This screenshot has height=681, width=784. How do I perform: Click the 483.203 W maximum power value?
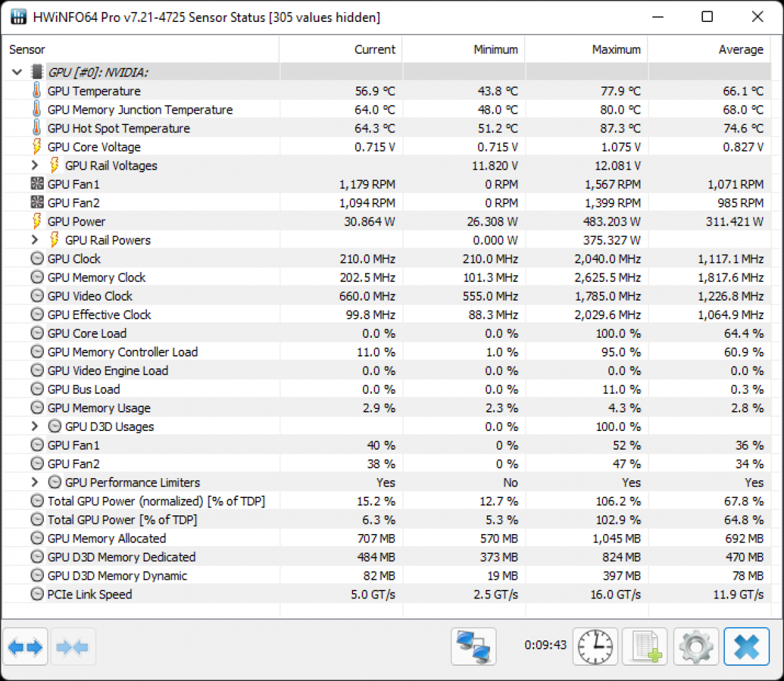coord(612,221)
